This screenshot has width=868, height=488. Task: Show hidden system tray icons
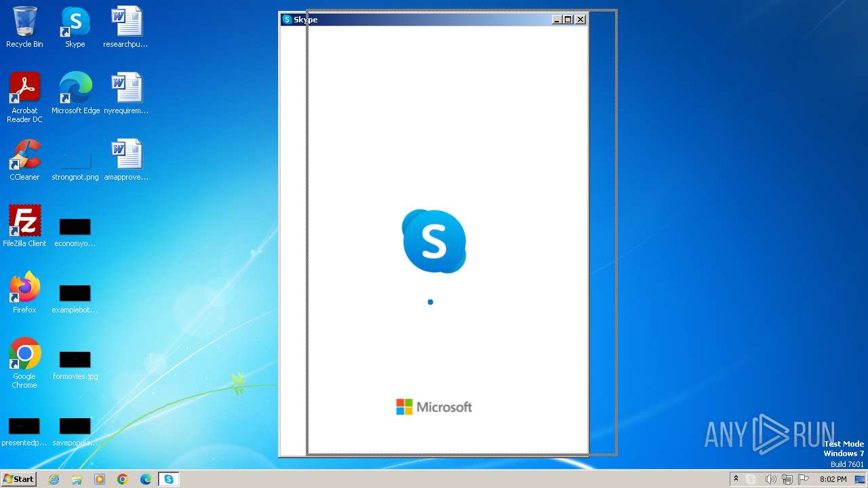point(736,479)
